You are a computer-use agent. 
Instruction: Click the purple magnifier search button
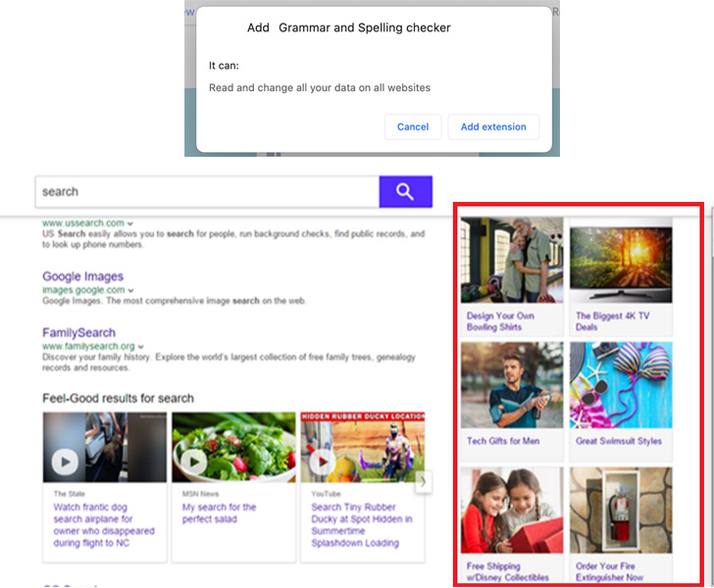(x=405, y=192)
